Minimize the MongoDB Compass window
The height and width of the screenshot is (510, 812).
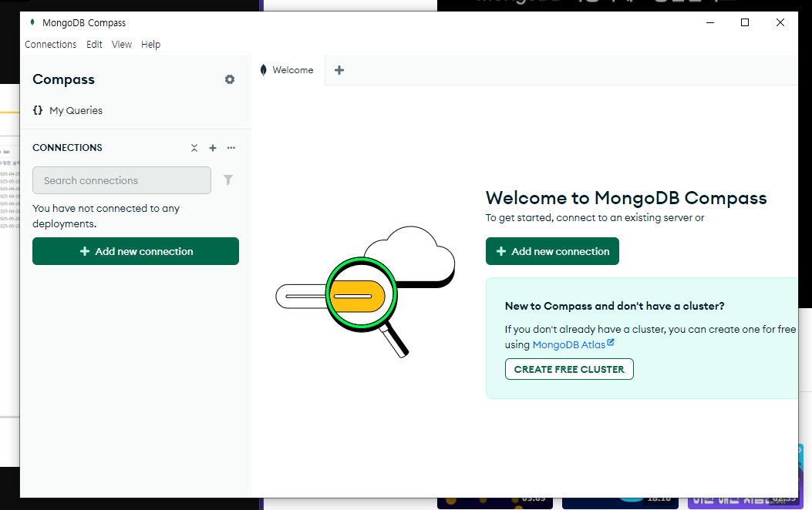pos(710,22)
